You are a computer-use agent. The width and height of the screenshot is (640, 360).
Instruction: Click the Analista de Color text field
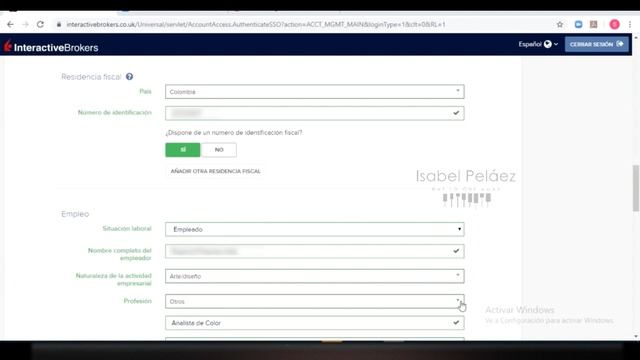[315, 323]
